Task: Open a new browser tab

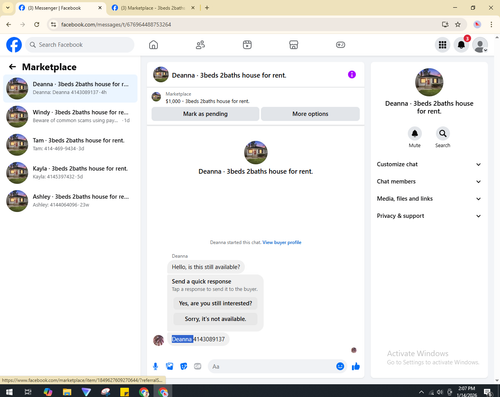Action: click(x=207, y=8)
